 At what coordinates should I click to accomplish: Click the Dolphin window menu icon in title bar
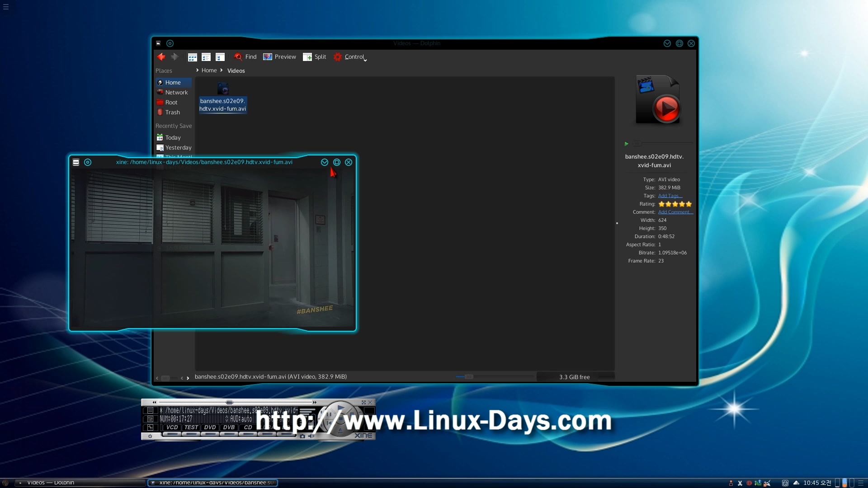[158, 43]
